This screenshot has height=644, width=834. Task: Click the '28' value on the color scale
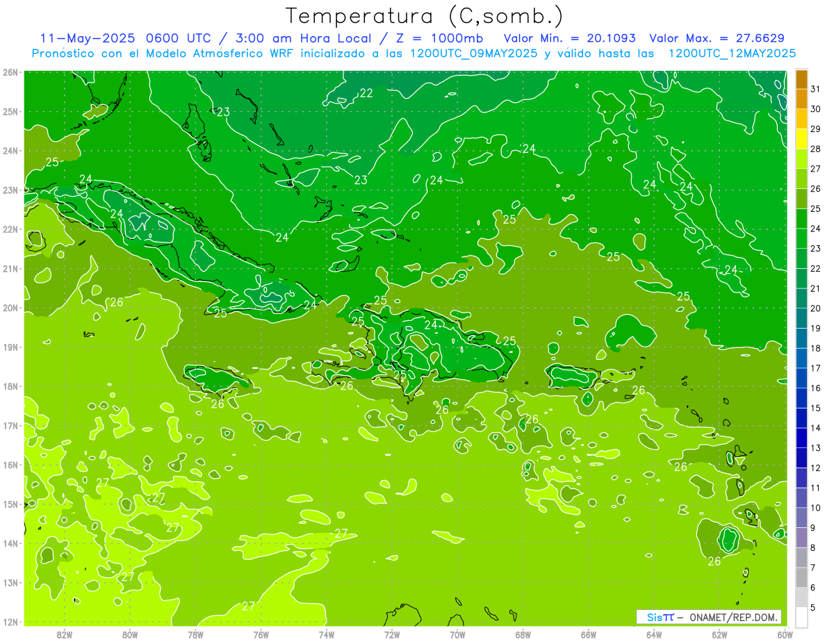816,149
